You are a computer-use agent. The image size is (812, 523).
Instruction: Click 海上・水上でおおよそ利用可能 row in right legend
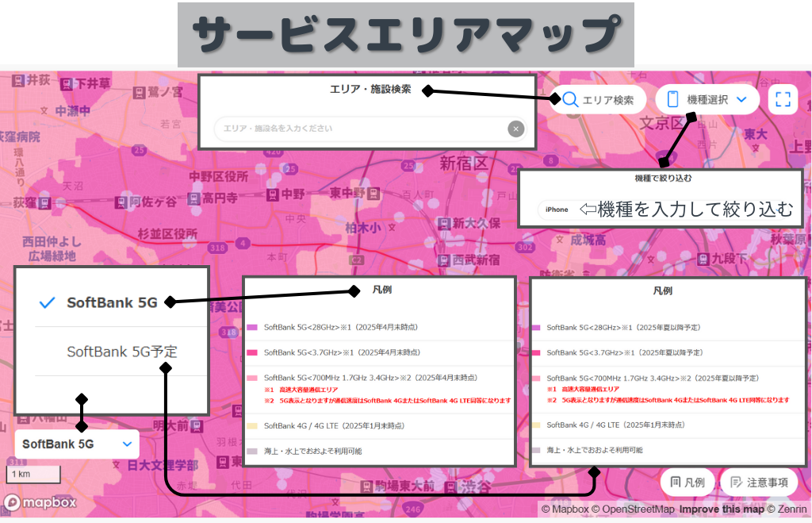tap(668, 451)
